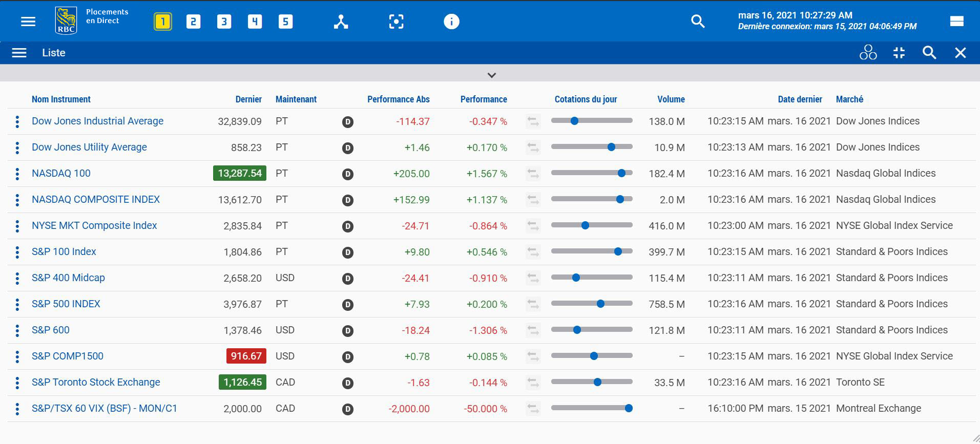Sort by Performance Abs column

click(x=399, y=99)
